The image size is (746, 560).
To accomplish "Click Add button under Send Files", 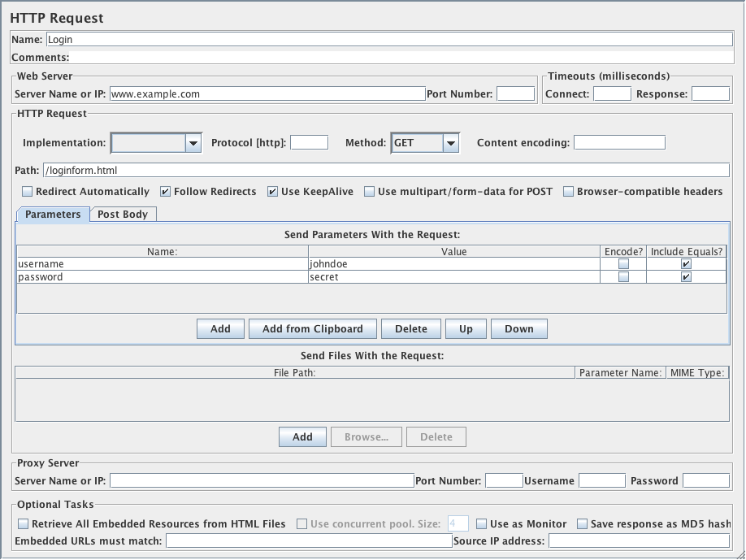I will tap(302, 437).
